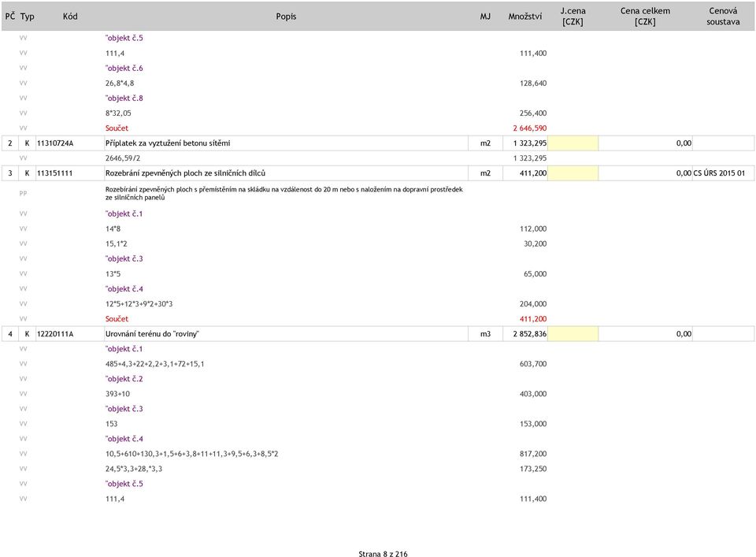Click the value 817,200
The image size is (756, 557).
(x=533, y=454)
